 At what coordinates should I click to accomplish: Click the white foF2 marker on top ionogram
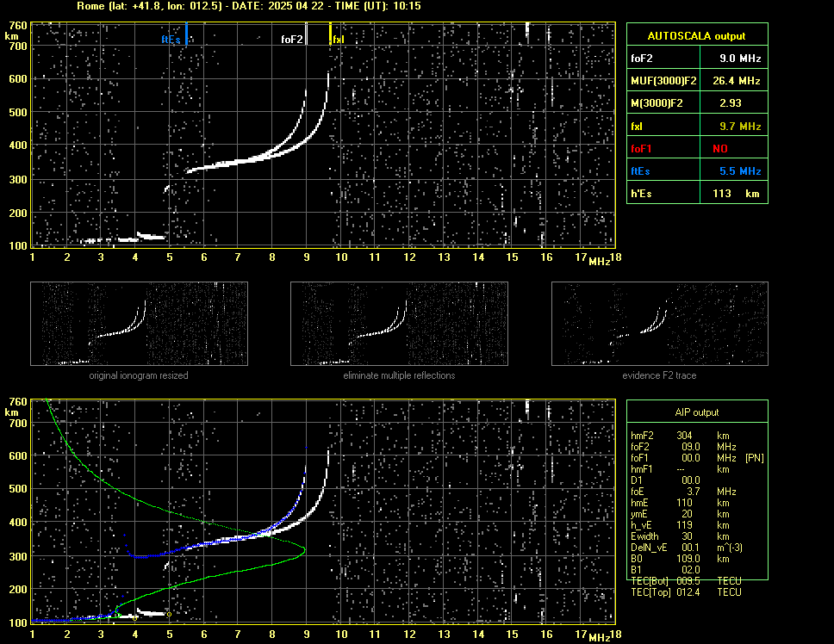point(306,34)
